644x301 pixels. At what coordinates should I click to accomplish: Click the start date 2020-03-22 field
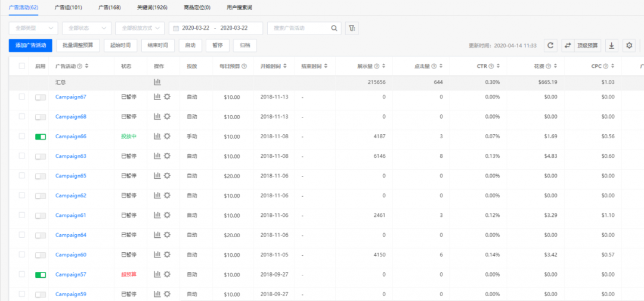[x=196, y=29]
